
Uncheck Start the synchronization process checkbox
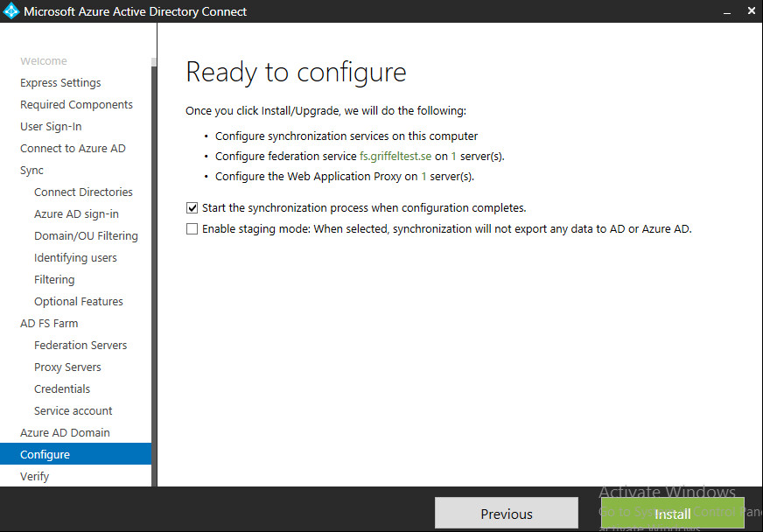click(x=192, y=208)
